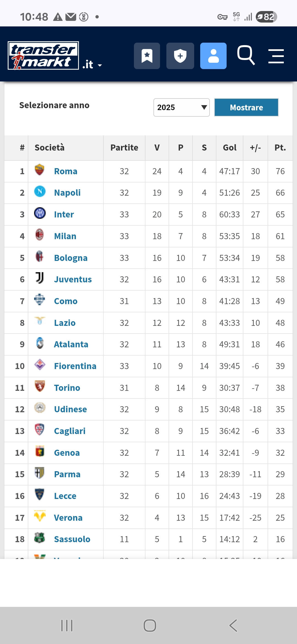
Task: Open the bookmark star icon
Action: 147,56
